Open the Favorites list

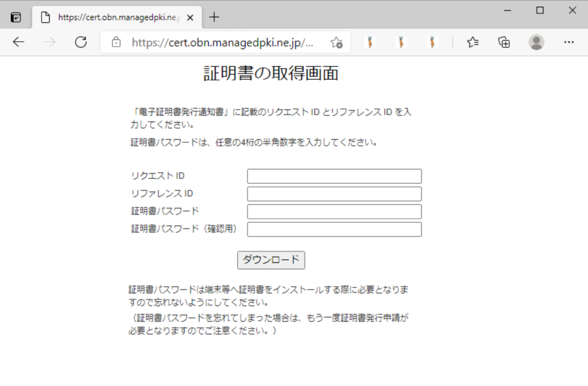pos(473,42)
